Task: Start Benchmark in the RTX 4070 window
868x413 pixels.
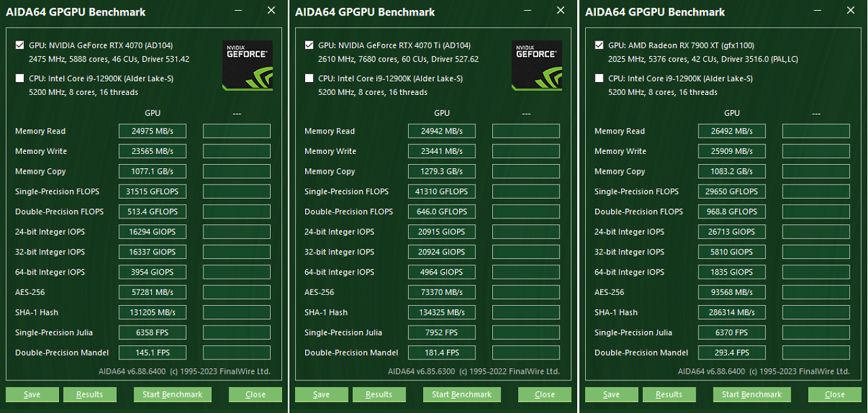Action: 172,395
